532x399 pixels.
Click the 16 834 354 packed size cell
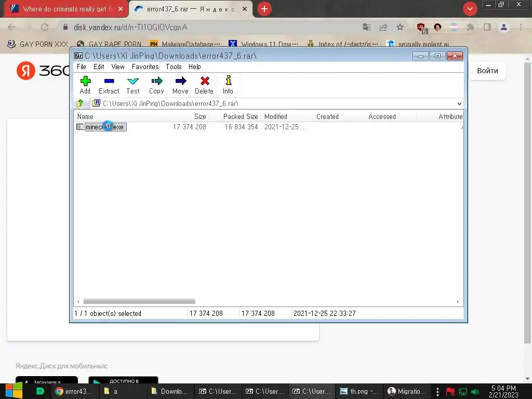click(241, 127)
